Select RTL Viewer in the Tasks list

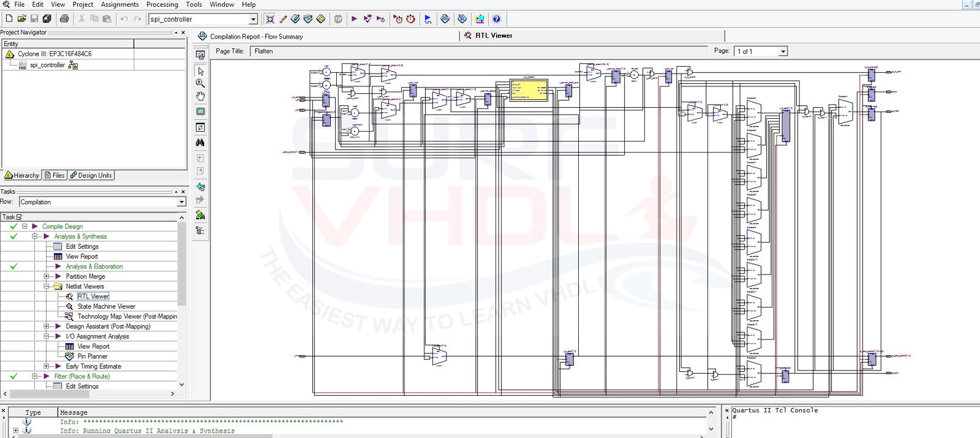[x=93, y=296]
